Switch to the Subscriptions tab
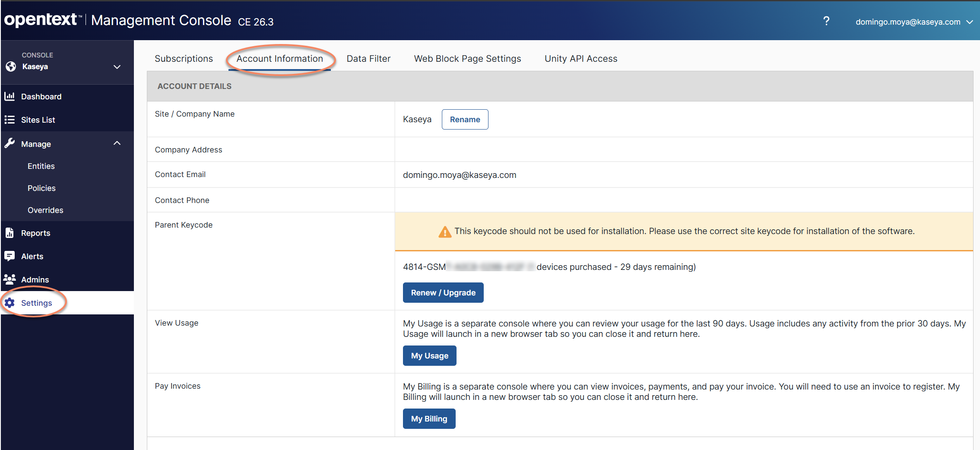Image resolution: width=980 pixels, height=450 pixels. (184, 59)
